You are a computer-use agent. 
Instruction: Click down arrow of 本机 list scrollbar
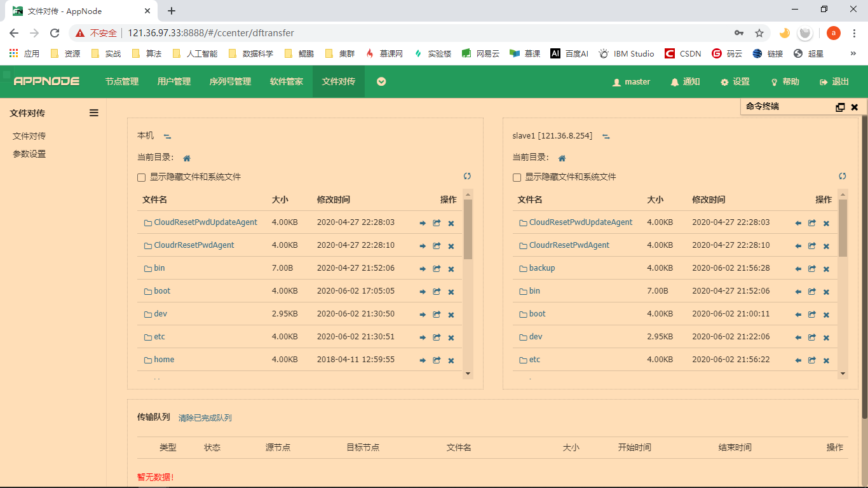(x=468, y=374)
